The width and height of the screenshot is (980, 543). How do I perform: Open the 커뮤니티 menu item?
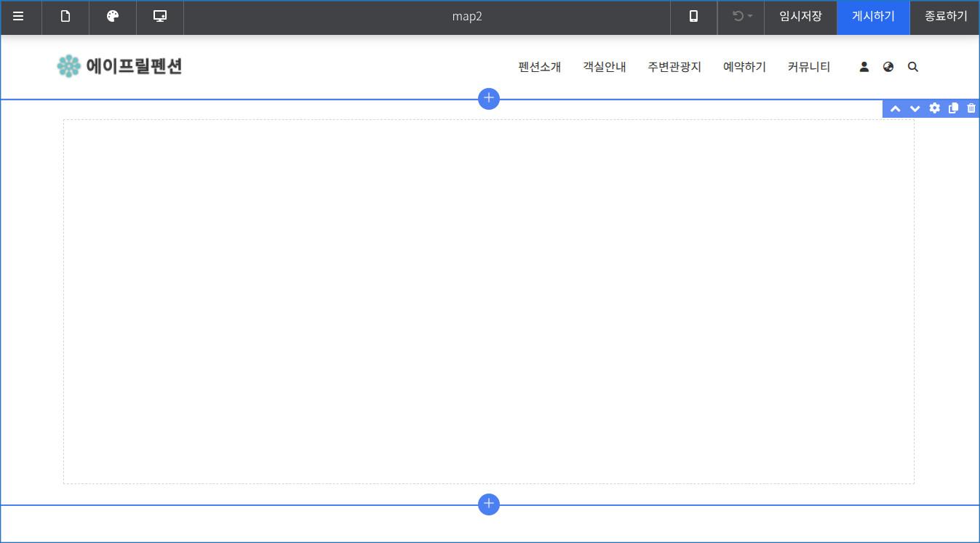808,67
